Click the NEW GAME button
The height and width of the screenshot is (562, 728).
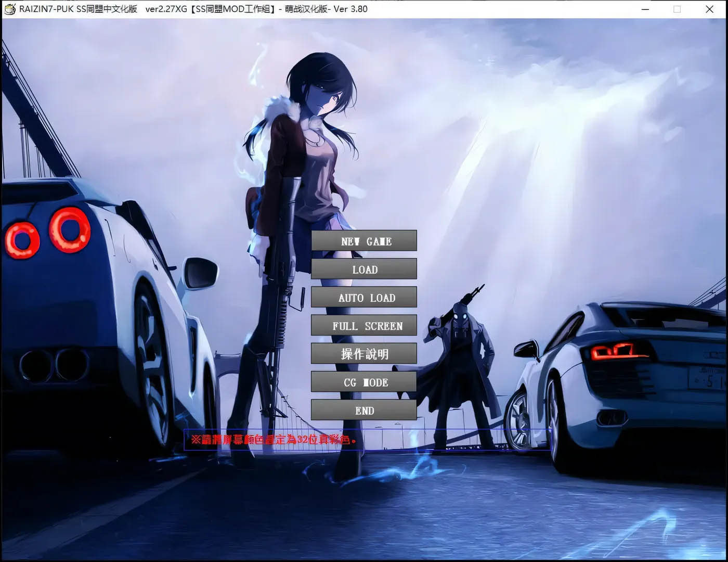click(364, 241)
